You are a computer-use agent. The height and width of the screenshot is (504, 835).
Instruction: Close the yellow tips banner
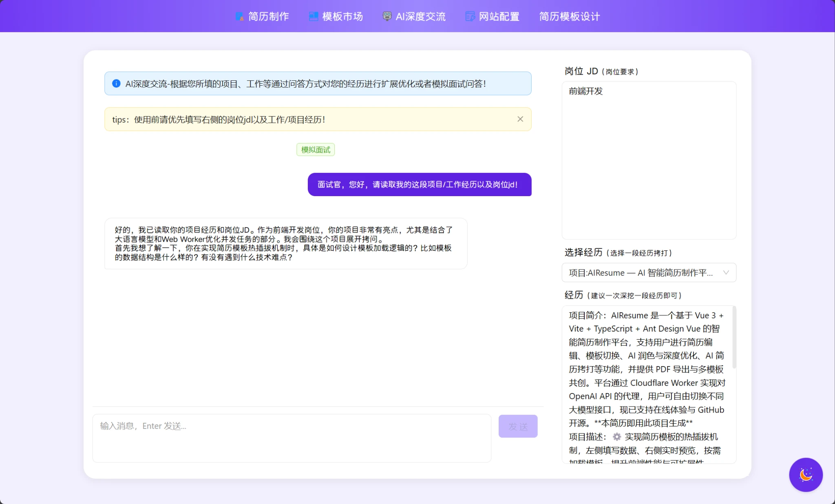tap(520, 119)
